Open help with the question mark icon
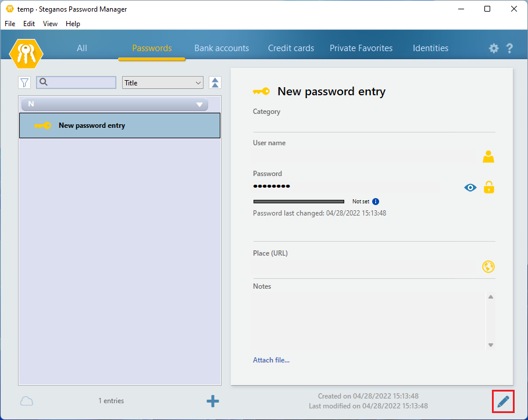 509,49
